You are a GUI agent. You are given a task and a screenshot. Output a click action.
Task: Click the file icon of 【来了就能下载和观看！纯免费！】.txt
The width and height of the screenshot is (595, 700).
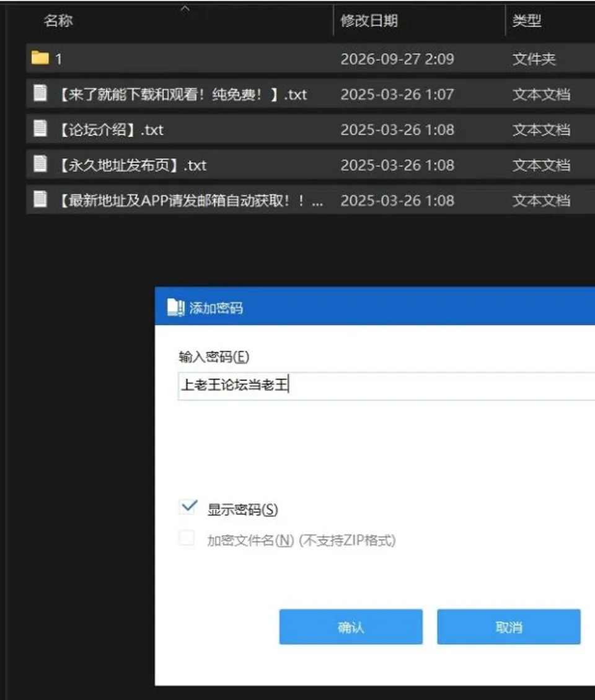click(x=40, y=94)
